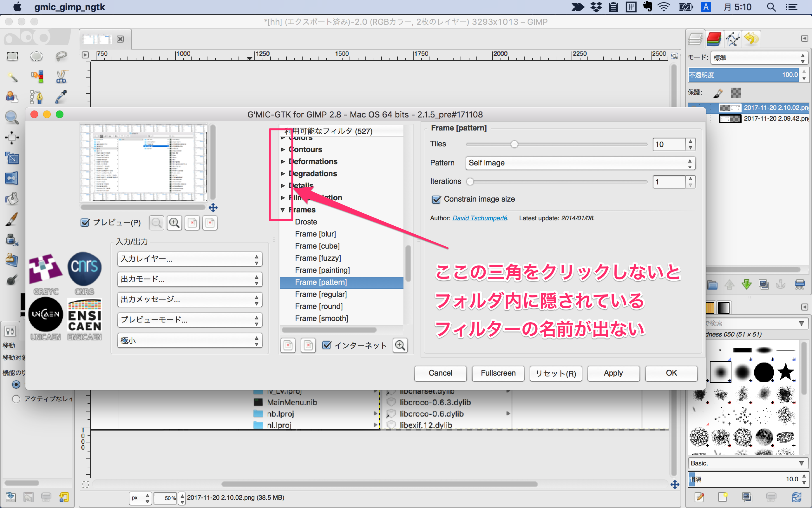812x508 pixels.
Task: Open the brush editor pencil icon
Action: click(700, 497)
